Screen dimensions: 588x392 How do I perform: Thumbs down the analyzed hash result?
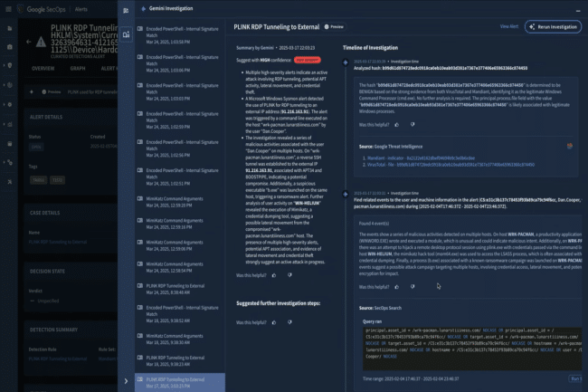[x=413, y=125]
